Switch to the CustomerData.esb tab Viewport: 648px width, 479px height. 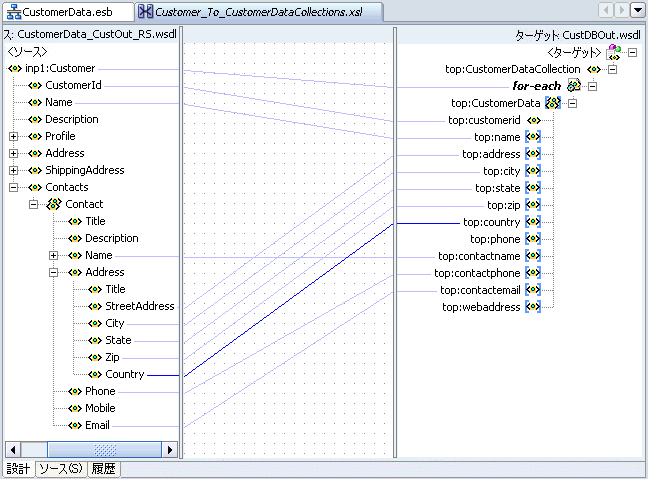point(67,12)
